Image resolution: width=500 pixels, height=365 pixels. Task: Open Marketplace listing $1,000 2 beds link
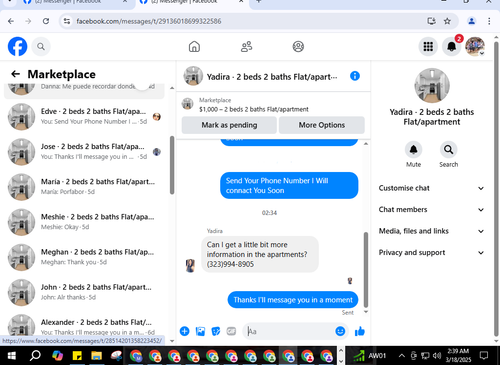(x=254, y=109)
